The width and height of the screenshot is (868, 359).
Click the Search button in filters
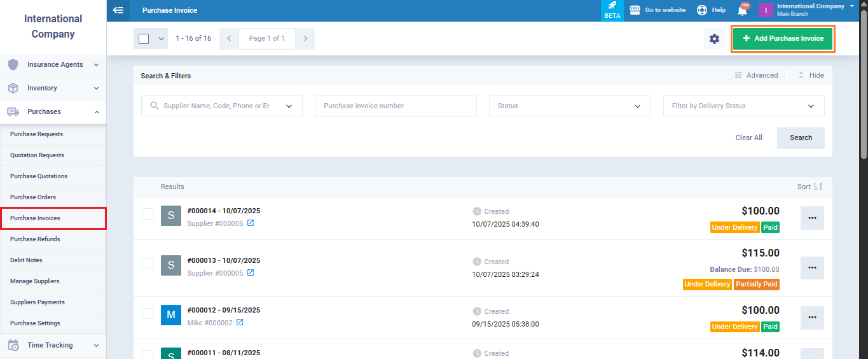800,138
